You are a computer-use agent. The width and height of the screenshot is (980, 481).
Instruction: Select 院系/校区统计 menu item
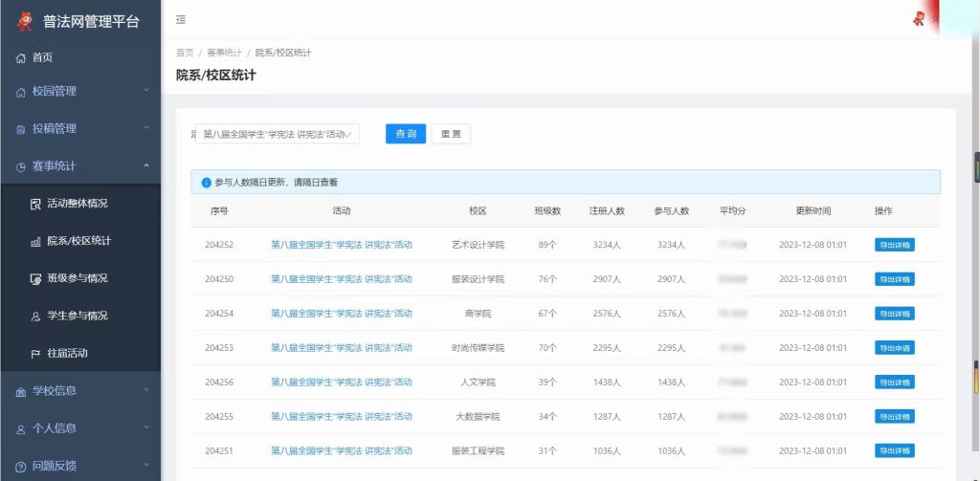tap(78, 241)
